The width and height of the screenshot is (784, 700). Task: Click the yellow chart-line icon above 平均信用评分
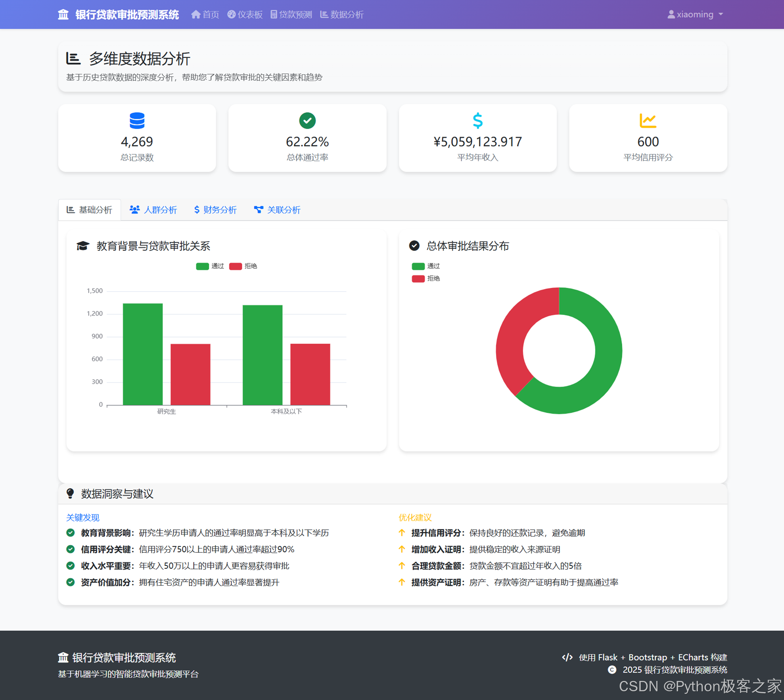tap(648, 121)
